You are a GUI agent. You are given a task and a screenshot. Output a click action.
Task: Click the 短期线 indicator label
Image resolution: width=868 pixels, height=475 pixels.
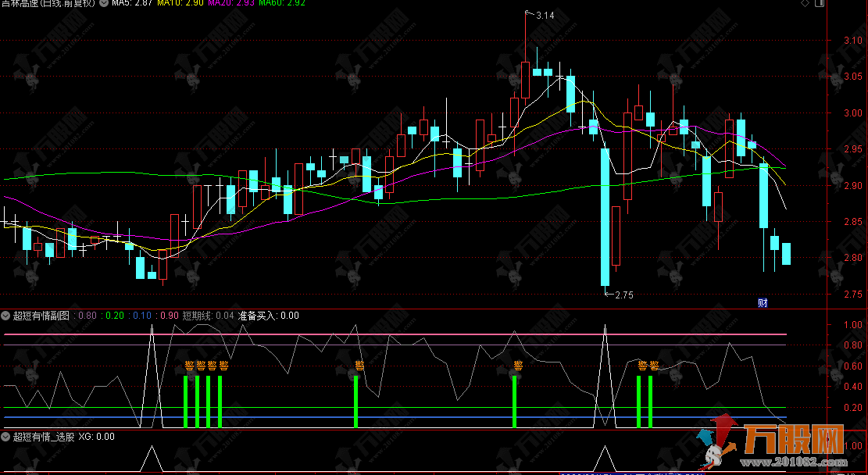[208, 316]
